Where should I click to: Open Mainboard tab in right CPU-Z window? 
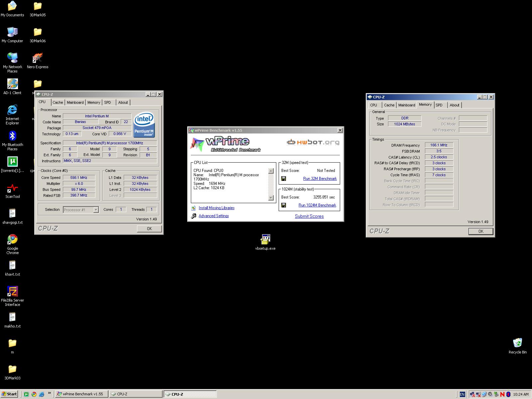point(407,105)
